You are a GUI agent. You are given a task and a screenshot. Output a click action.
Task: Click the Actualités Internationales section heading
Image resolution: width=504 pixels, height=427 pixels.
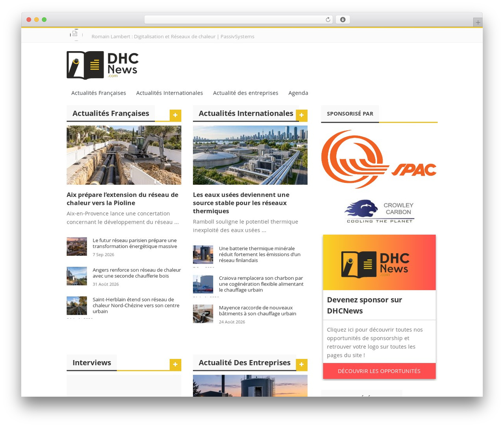tap(246, 113)
